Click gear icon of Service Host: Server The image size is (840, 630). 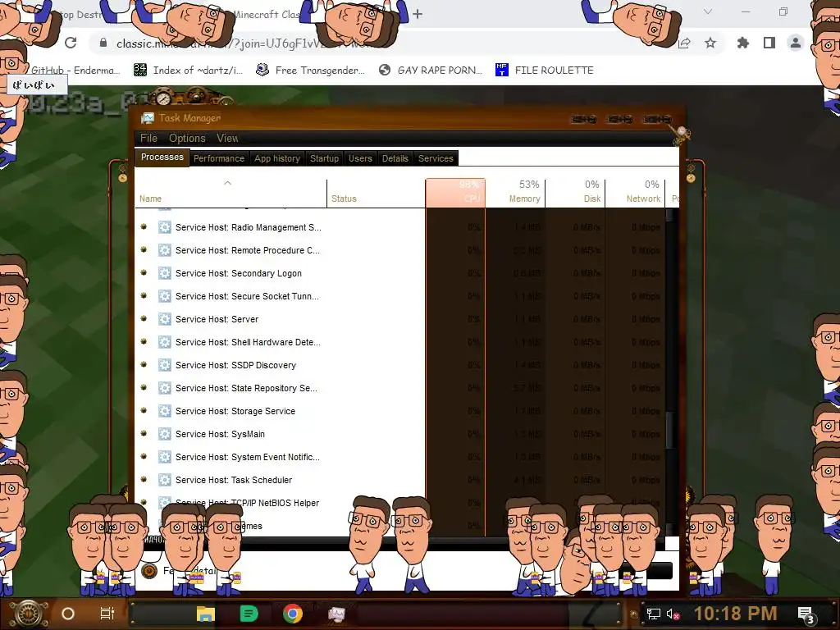click(165, 319)
